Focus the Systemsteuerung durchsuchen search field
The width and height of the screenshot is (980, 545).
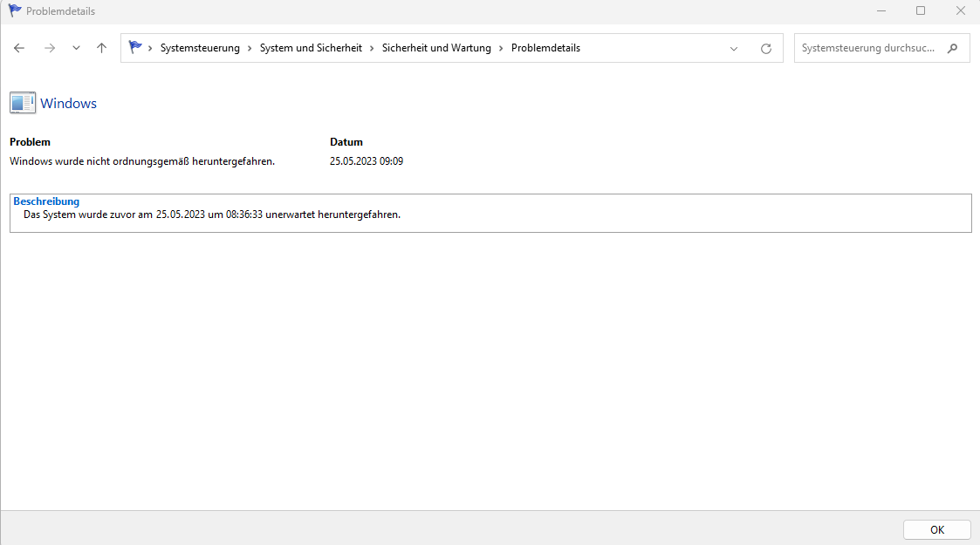pyautogui.click(x=882, y=48)
